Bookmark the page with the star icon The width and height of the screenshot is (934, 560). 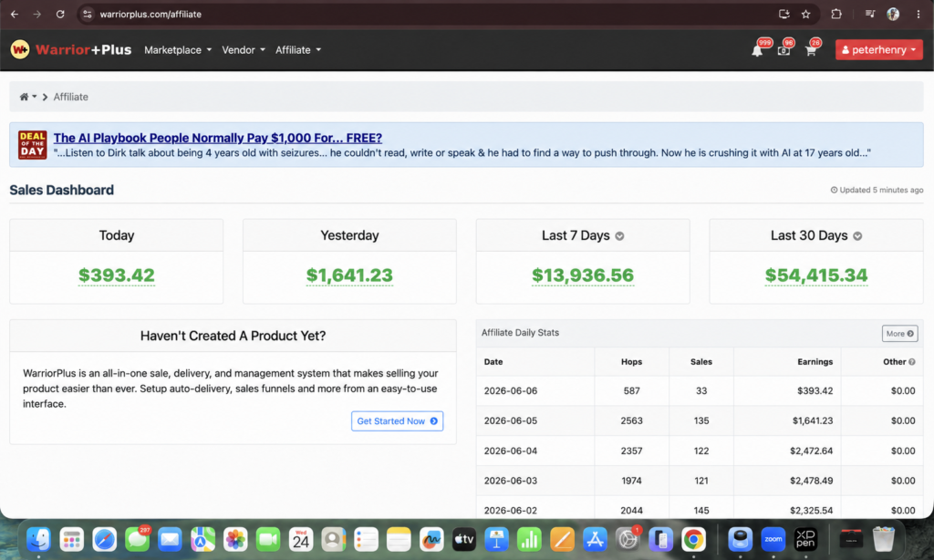806,15
